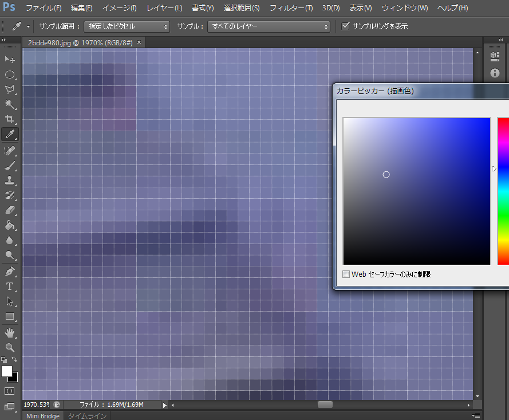Switch to the Mini Bridge tab

coord(43,416)
